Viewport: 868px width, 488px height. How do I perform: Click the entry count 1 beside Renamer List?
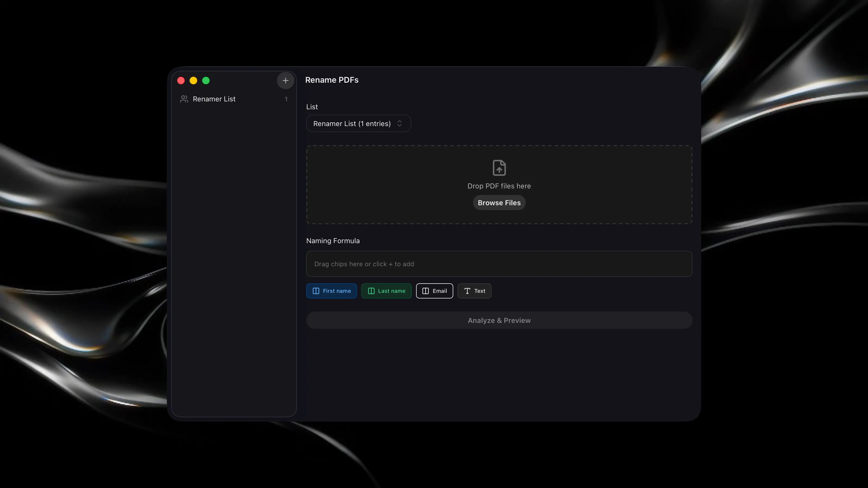(286, 99)
